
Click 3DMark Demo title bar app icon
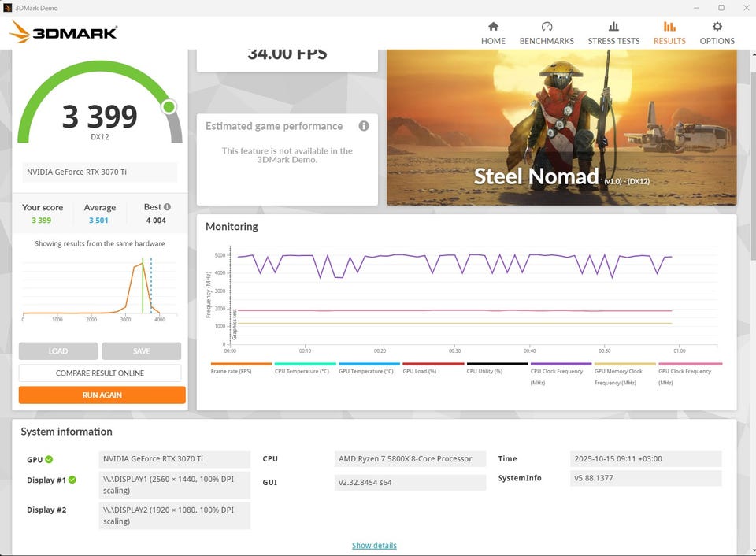pyautogui.click(x=7, y=8)
